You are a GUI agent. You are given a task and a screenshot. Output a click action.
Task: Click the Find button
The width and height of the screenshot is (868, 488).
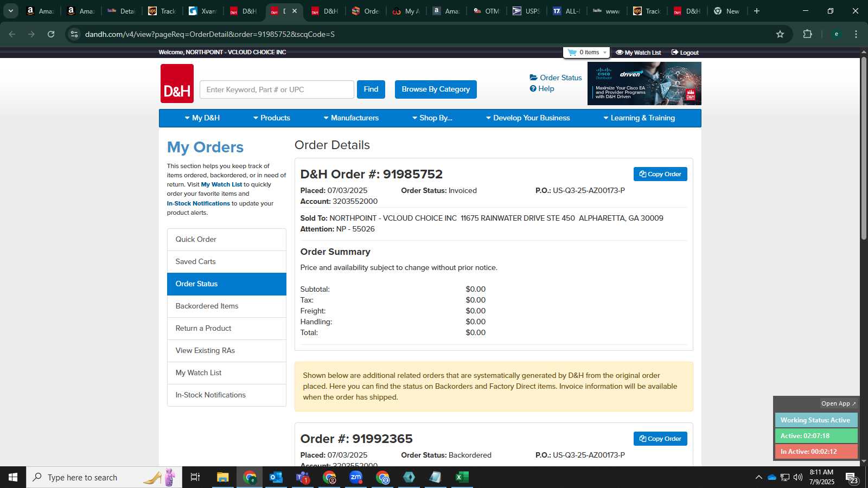(x=371, y=89)
